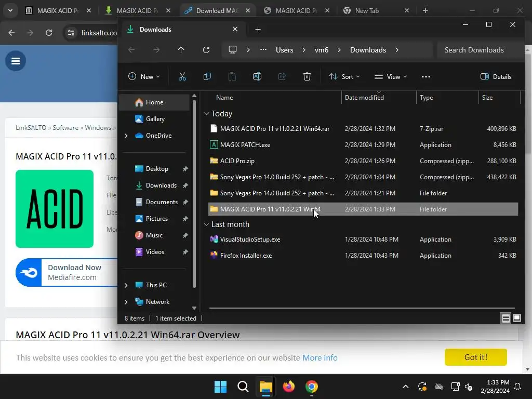Open Desktop in navigation pane

[157, 169]
